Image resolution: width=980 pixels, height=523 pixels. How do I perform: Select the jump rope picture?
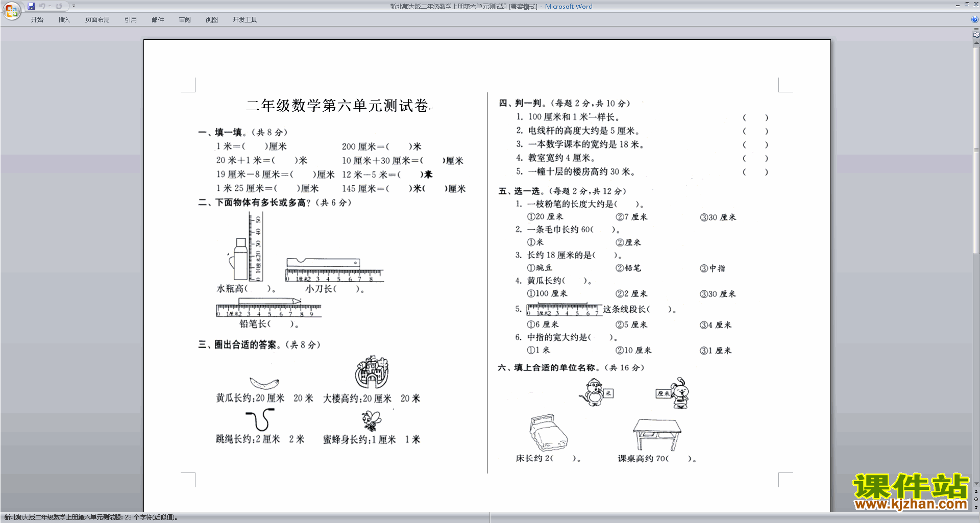[x=260, y=420]
